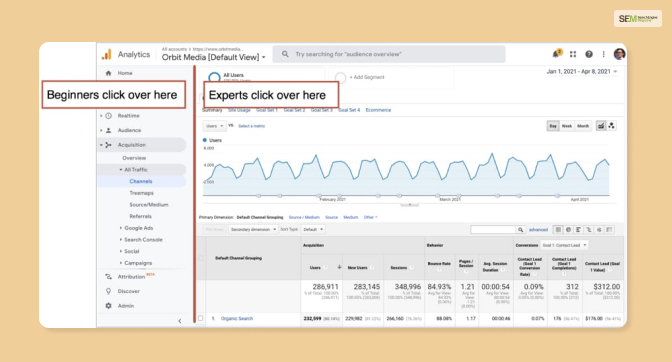Open the date range picker Jan 1 - Apr 8

click(x=582, y=72)
